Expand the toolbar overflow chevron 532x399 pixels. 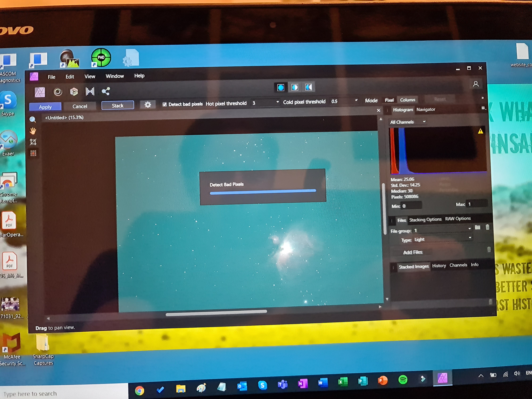(482, 98)
